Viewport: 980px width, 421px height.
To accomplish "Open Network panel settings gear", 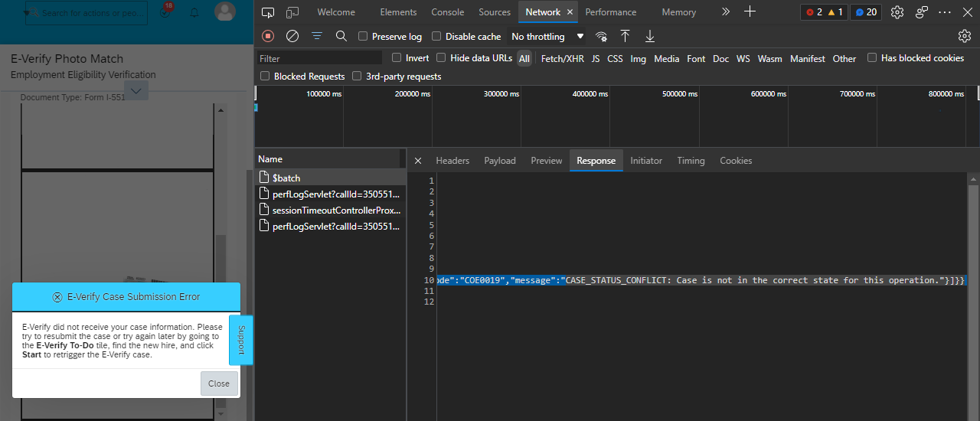I will [965, 36].
